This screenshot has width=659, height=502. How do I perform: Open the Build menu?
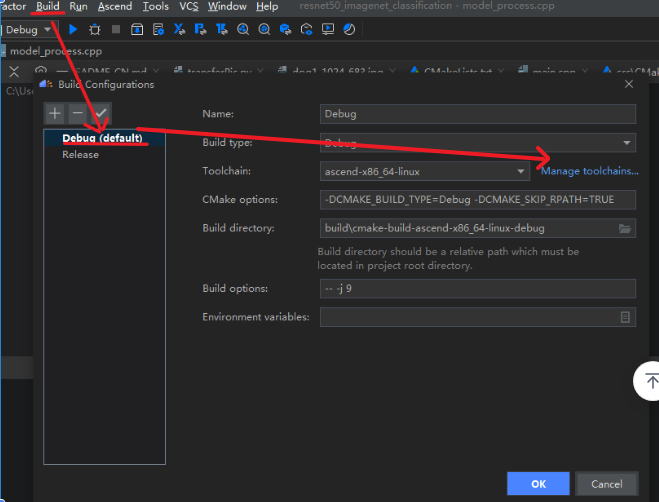(x=47, y=6)
